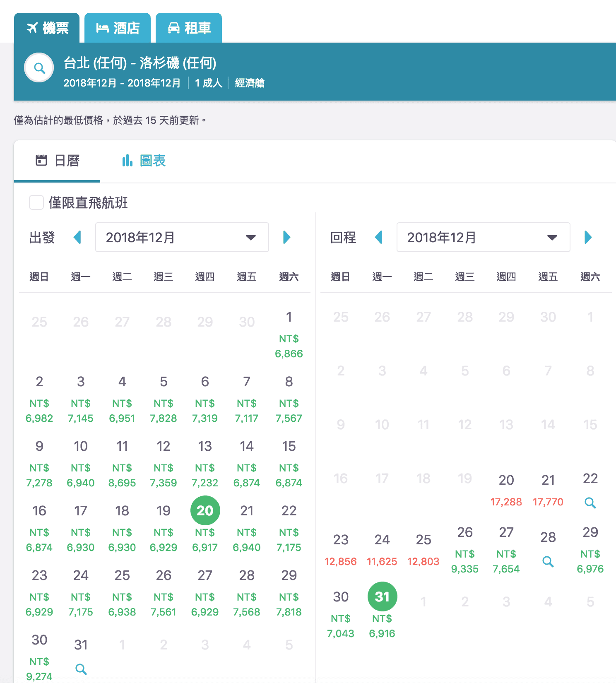Select departure December 14 priced NT$6,874
This screenshot has width=616, height=683.
(x=247, y=464)
